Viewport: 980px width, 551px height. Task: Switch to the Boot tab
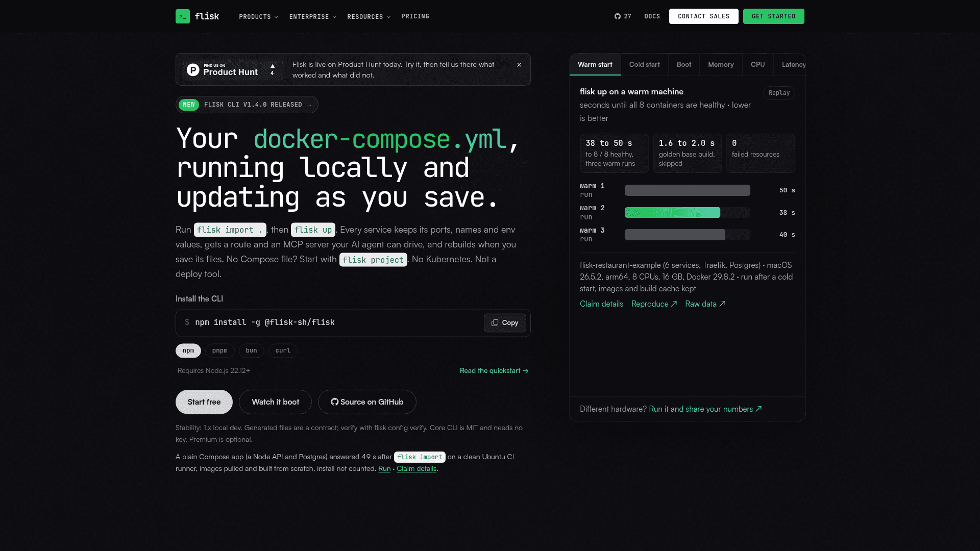click(684, 65)
